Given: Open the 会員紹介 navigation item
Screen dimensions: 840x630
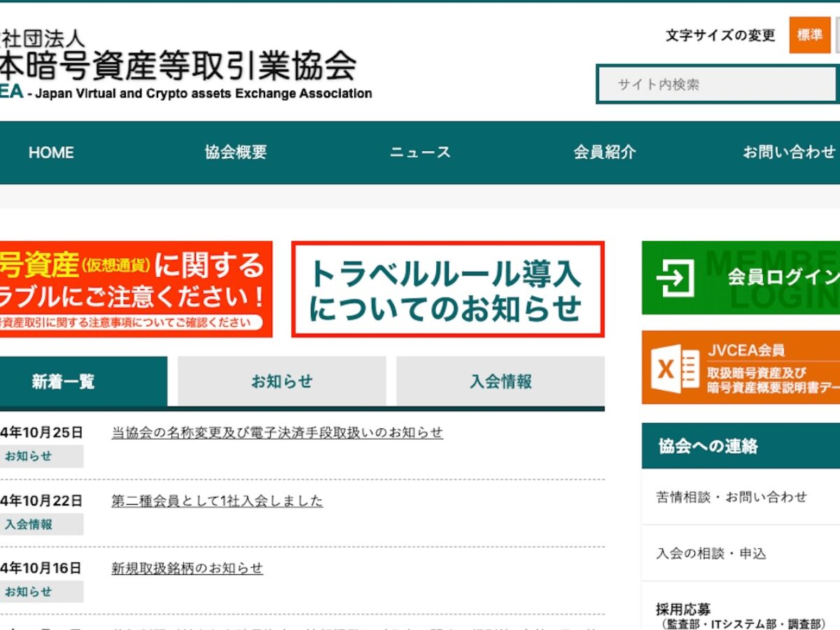Looking at the screenshot, I should 605,152.
